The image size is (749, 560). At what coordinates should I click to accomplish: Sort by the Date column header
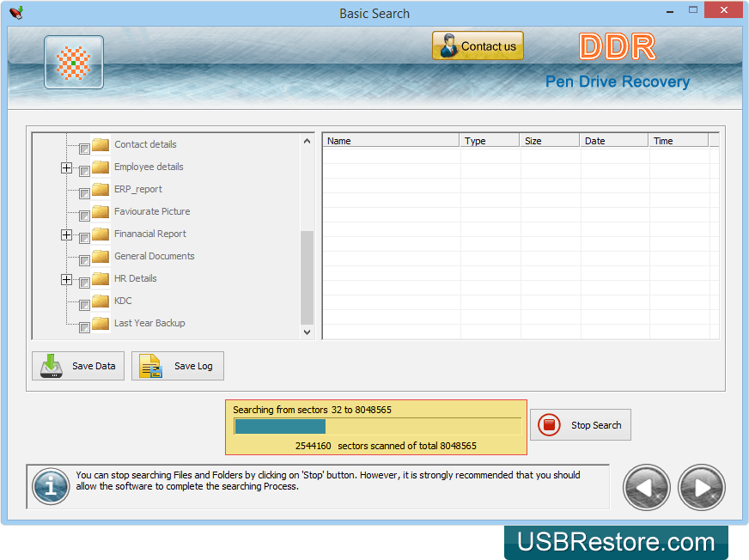[614, 141]
